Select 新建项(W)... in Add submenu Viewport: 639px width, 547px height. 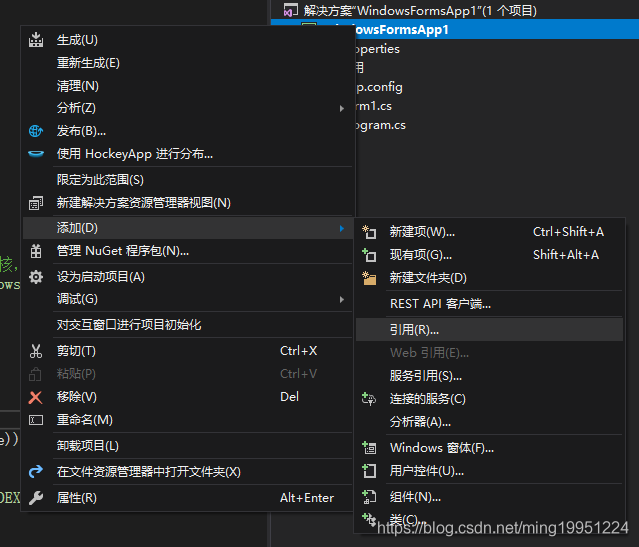pyautogui.click(x=489, y=232)
